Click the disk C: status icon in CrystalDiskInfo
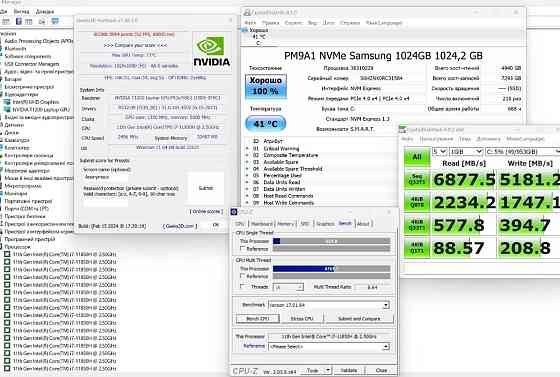This screenshot has height=377, width=560. [x=245, y=30]
